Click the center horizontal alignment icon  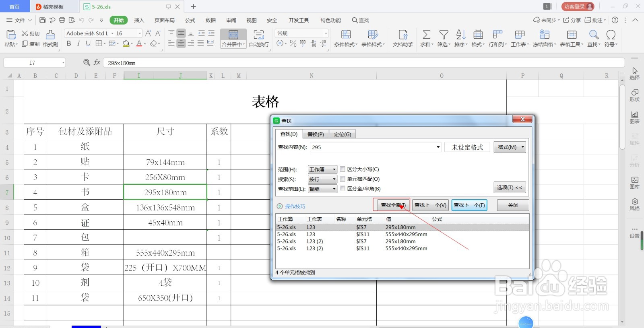181,43
